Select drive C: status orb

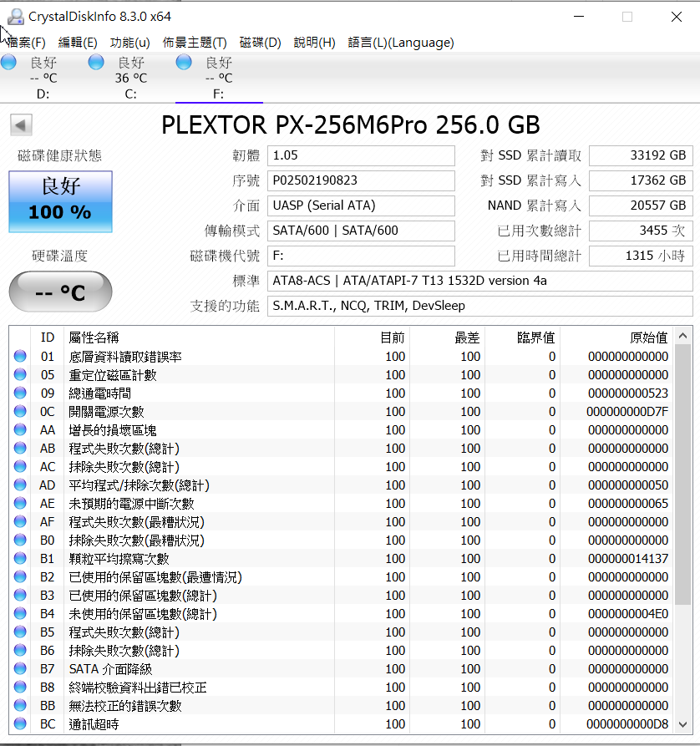96,62
